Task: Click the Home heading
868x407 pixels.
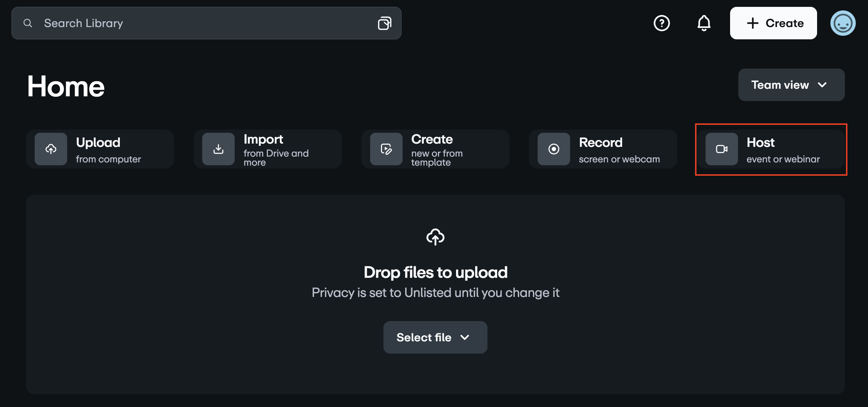Action: pyautogui.click(x=65, y=86)
